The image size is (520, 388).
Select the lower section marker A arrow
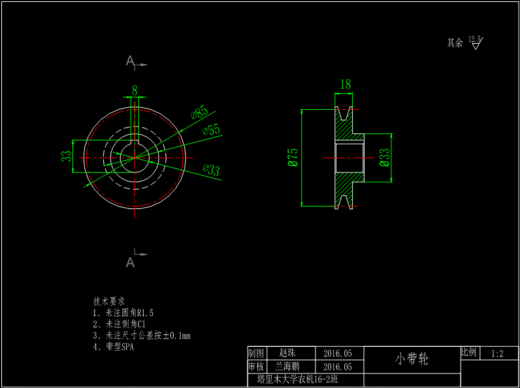pos(136,258)
